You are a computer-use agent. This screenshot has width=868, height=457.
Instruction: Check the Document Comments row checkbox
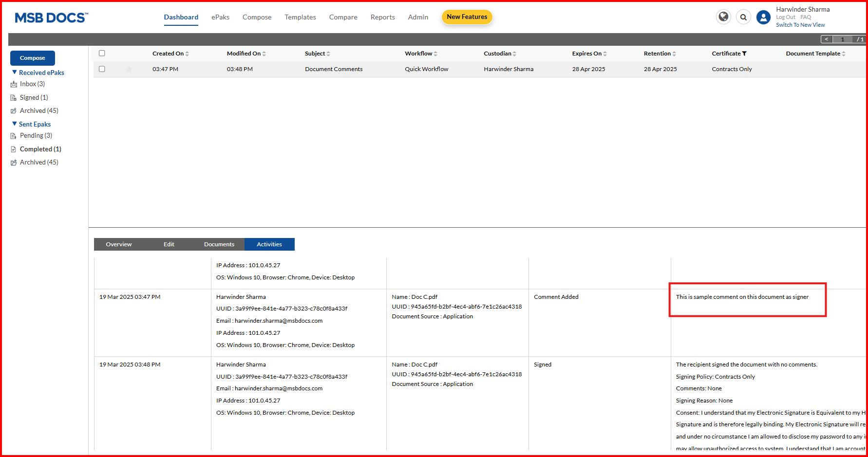102,69
